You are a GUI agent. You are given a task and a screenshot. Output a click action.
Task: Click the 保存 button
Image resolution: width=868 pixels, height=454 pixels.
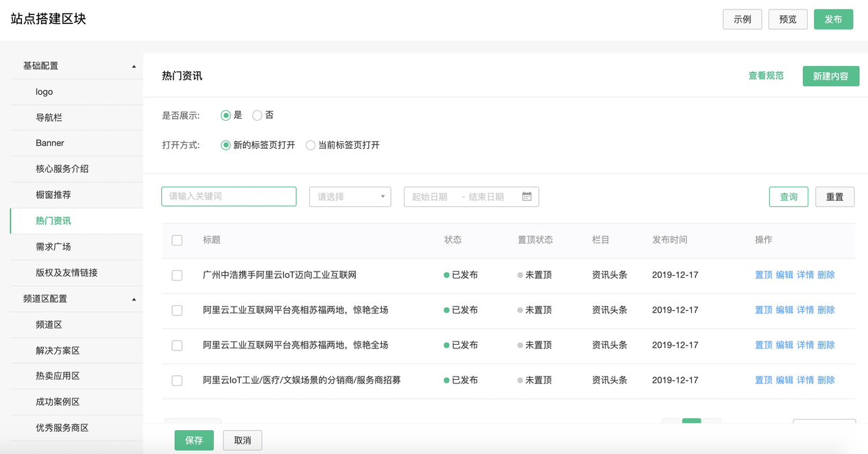[x=194, y=440]
